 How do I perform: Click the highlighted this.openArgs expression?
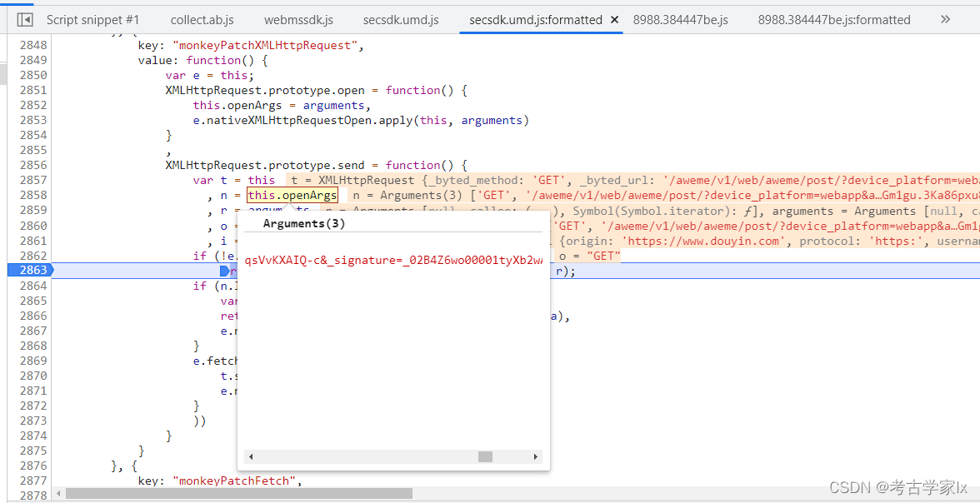[x=292, y=196]
